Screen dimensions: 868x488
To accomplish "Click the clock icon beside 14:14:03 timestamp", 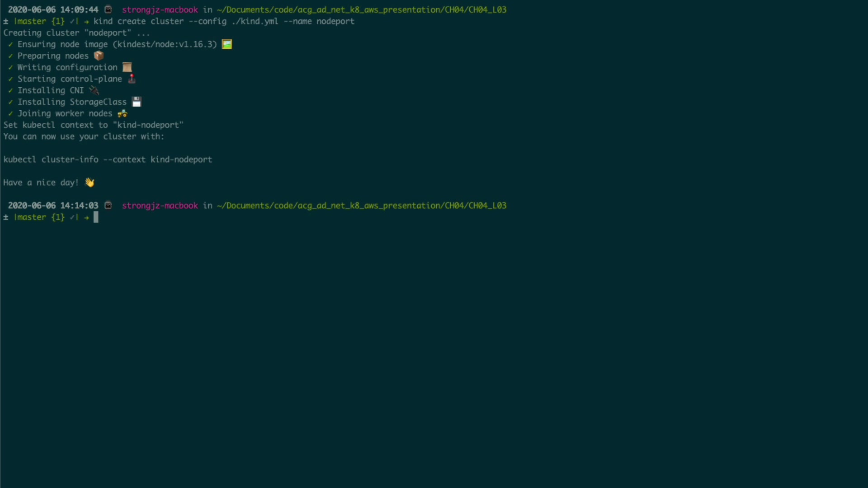I will point(108,206).
